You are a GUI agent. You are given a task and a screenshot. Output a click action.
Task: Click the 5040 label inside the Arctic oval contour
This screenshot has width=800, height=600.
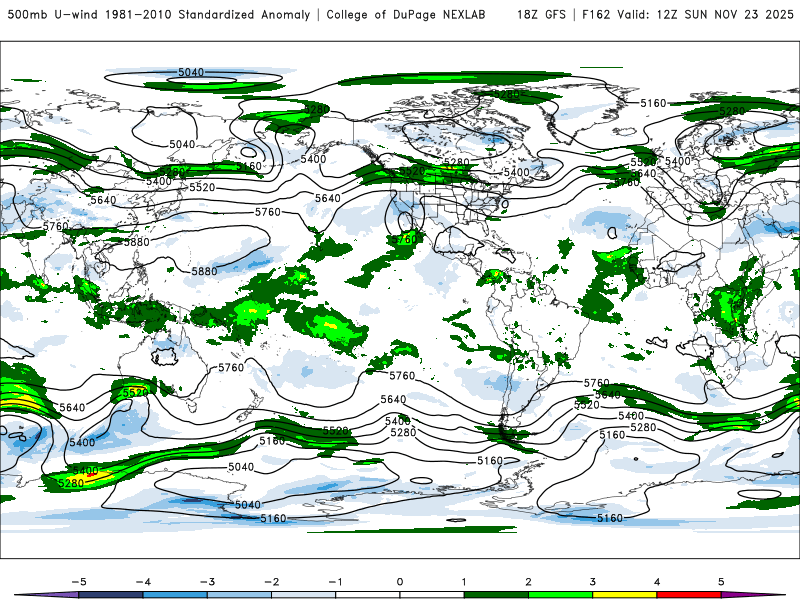[191, 72]
